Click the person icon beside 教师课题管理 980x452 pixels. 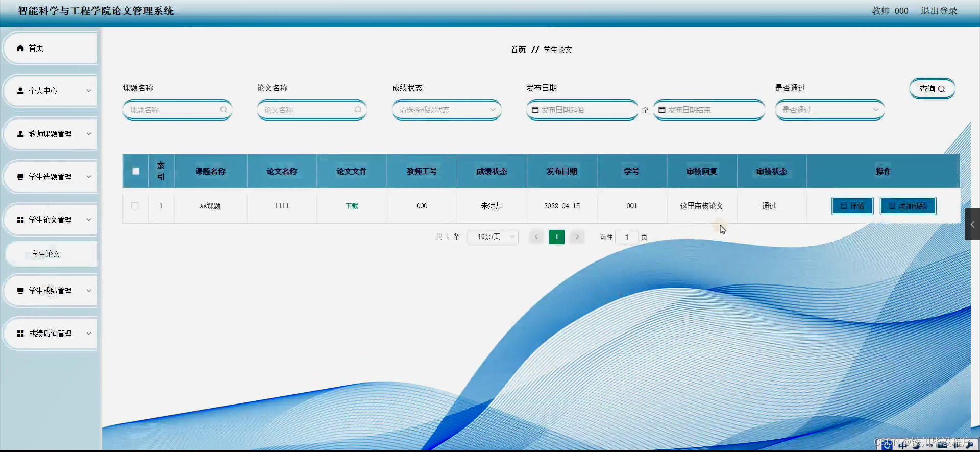pos(20,134)
